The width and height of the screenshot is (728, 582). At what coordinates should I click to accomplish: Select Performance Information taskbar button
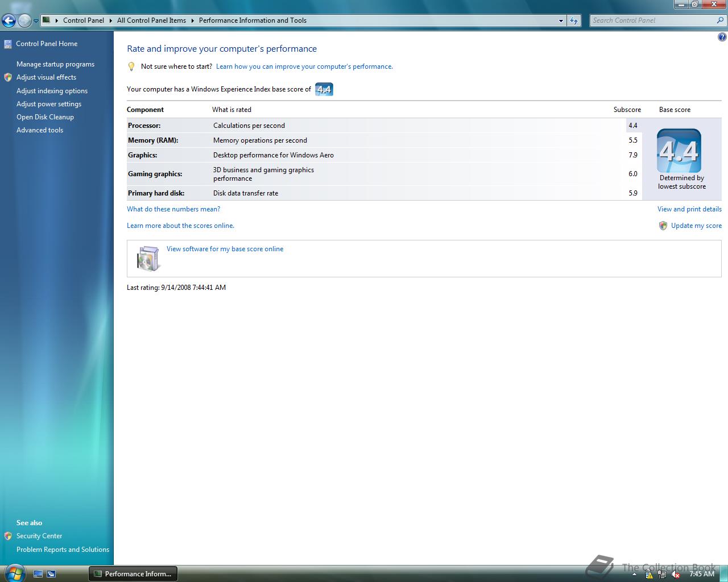point(133,574)
